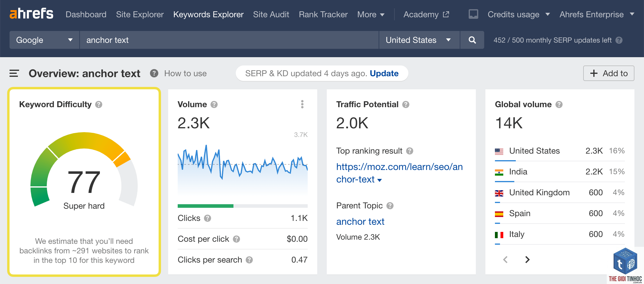Image resolution: width=644 pixels, height=284 pixels.
Task: Click the Ahrefs logo
Action: [x=31, y=14]
